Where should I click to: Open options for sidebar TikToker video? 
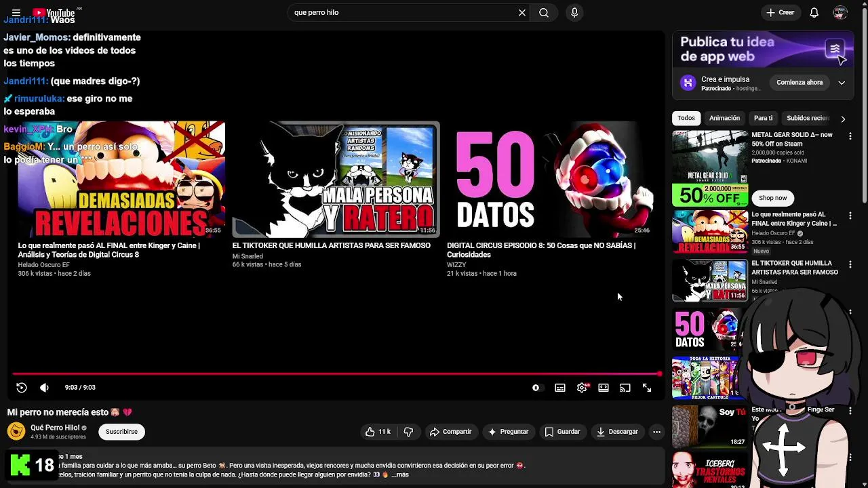[x=850, y=264]
